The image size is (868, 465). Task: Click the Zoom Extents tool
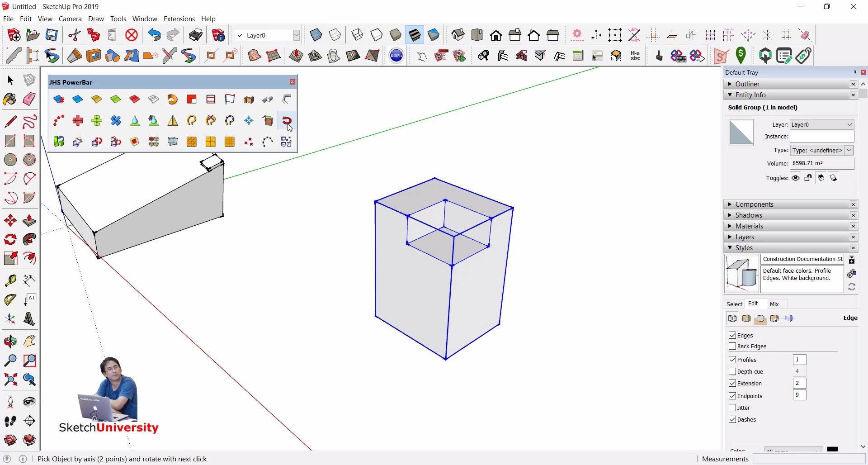(x=10, y=380)
